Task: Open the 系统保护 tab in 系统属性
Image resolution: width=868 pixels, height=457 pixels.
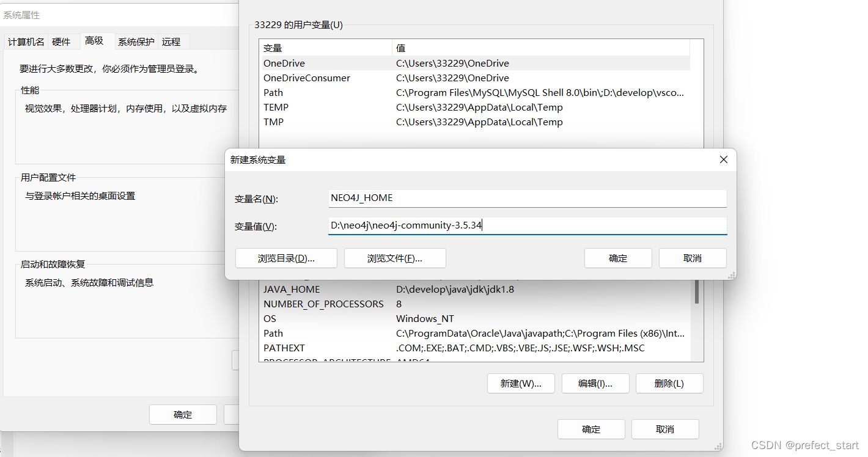Action: click(136, 42)
